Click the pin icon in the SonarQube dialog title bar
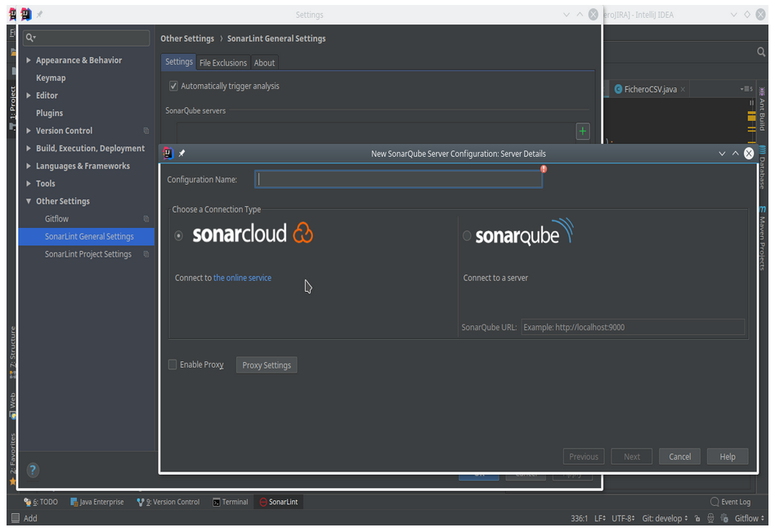Viewport: 775px width, 532px height. pyautogui.click(x=181, y=154)
